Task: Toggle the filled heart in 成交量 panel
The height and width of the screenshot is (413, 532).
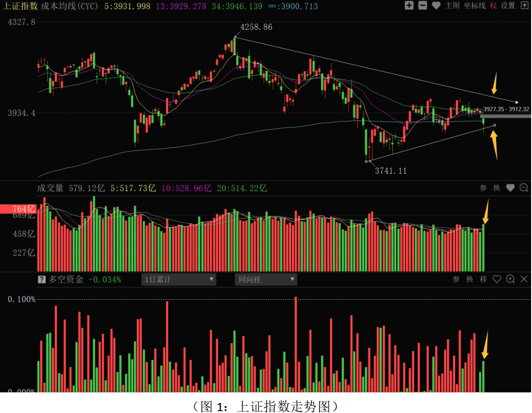Action: click(x=510, y=188)
